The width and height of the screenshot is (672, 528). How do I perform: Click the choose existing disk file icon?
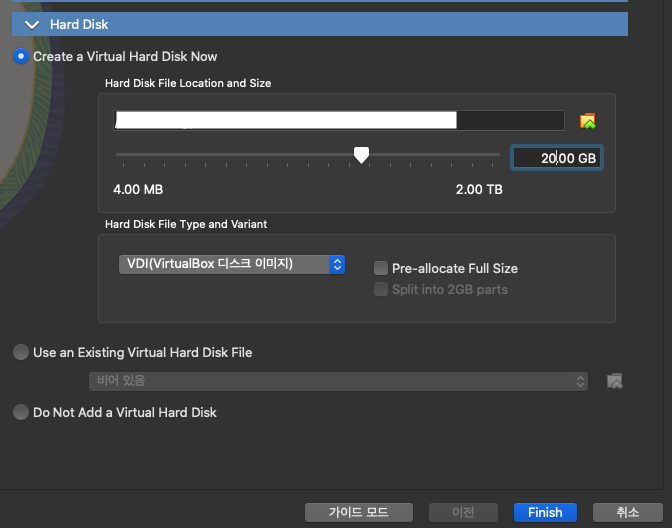point(615,381)
